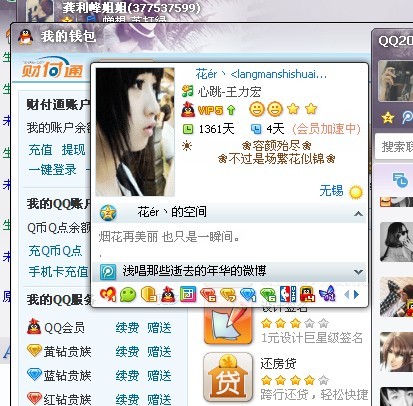This screenshot has height=406, width=413.
Task: Click the sunny weather icon beside 无锡
Action: click(356, 192)
